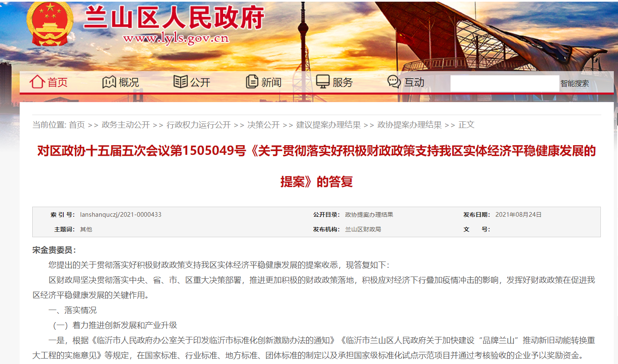This screenshot has width=618, height=364.
Task: Click the 智能搜索 search button
Action: point(574,83)
